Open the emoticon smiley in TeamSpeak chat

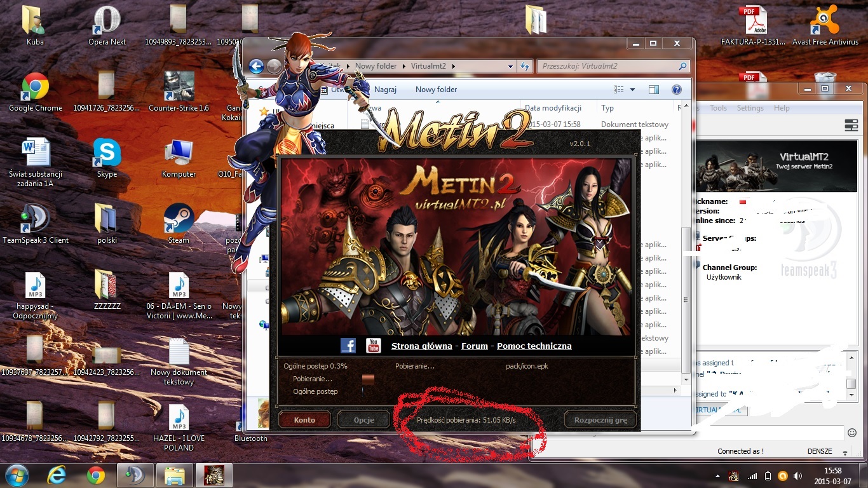coord(852,433)
